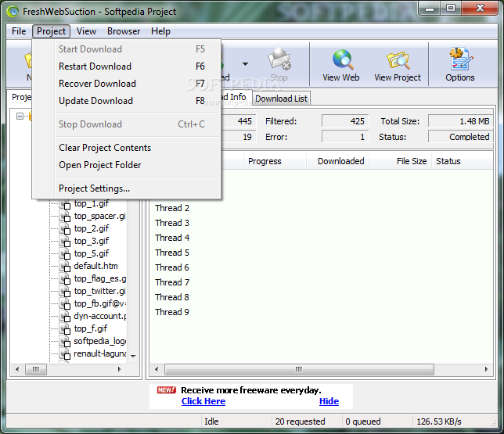
Task: Click file icon next to top_3.gif
Action: coord(65,242)
